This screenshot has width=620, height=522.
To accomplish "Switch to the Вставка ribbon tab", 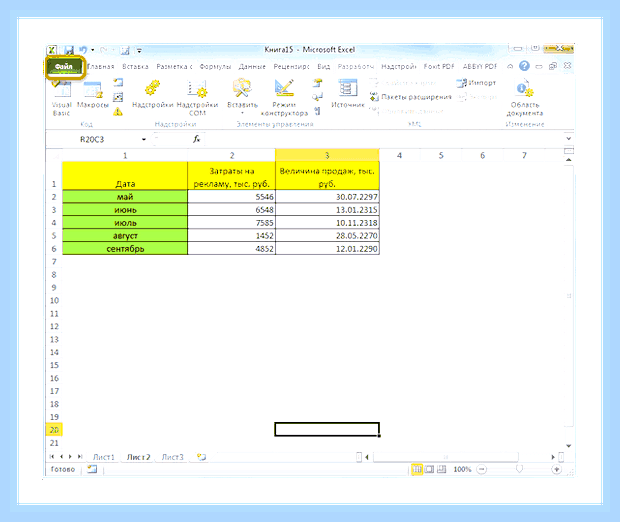I will click(x=135, y=66).
